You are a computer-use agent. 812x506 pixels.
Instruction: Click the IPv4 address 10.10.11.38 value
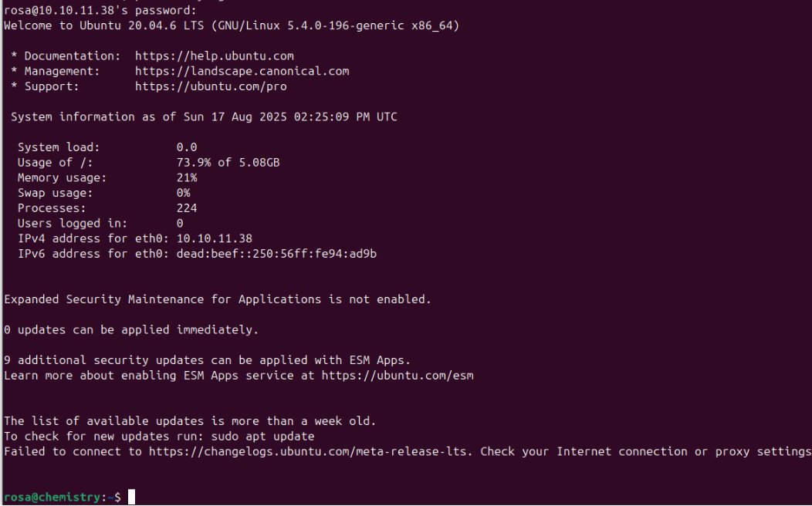tap(214, 238)
